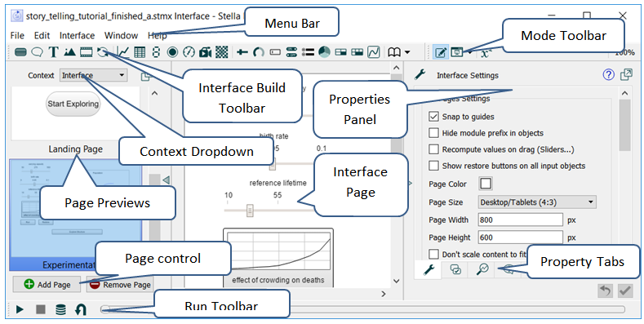644x324 pixels.
Task: Select the Text box tool icon
Action: (53, 52)
